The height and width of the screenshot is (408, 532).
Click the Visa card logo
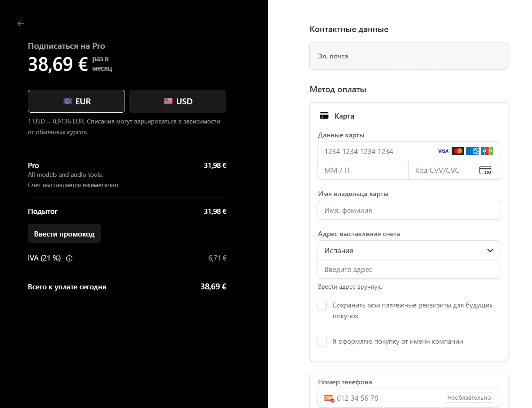click(443, 151)
